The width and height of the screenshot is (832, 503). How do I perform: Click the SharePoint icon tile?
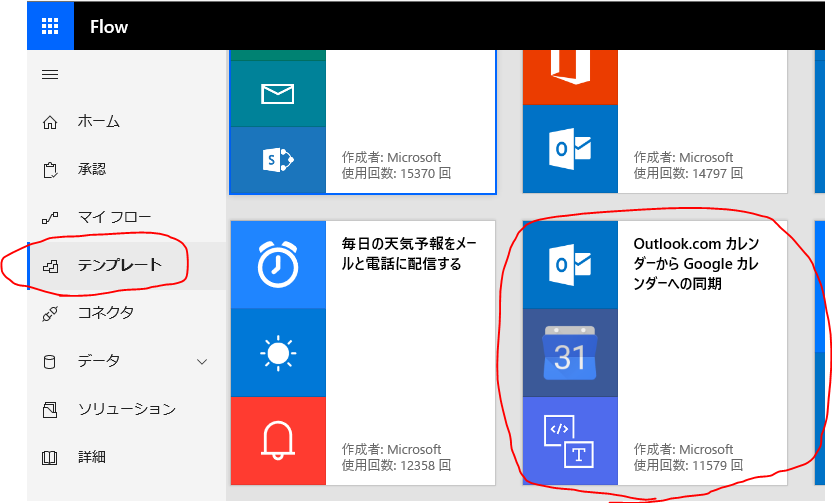coord(278,160)
